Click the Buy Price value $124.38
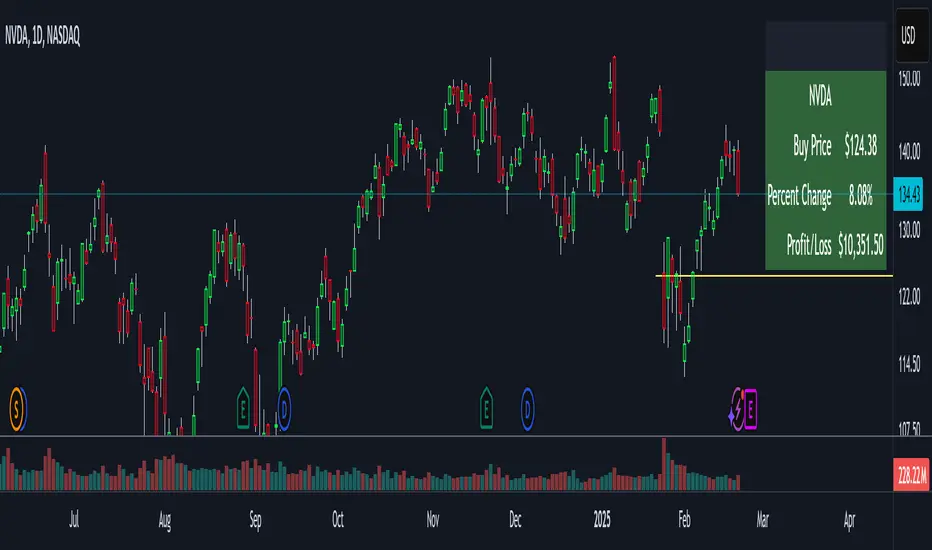 [861, 145]
